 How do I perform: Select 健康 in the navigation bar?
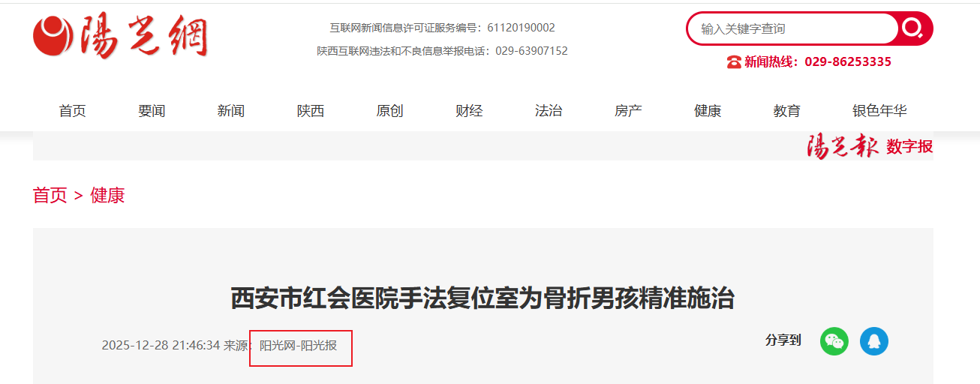point(708,111)
